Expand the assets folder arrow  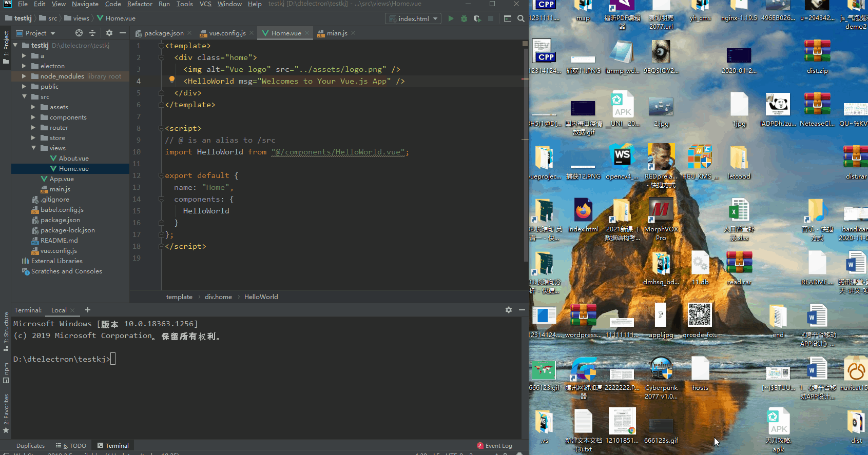click(33, 107)
